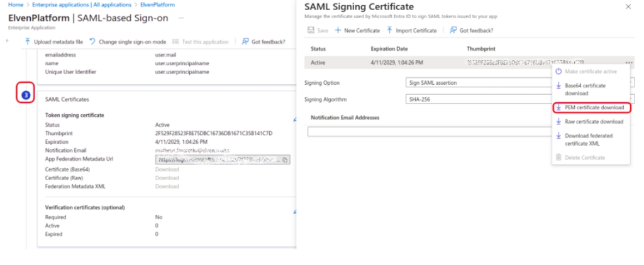Click the Upload metadata file arrow icon
This screenshot has height=265, width=644.
27,42
